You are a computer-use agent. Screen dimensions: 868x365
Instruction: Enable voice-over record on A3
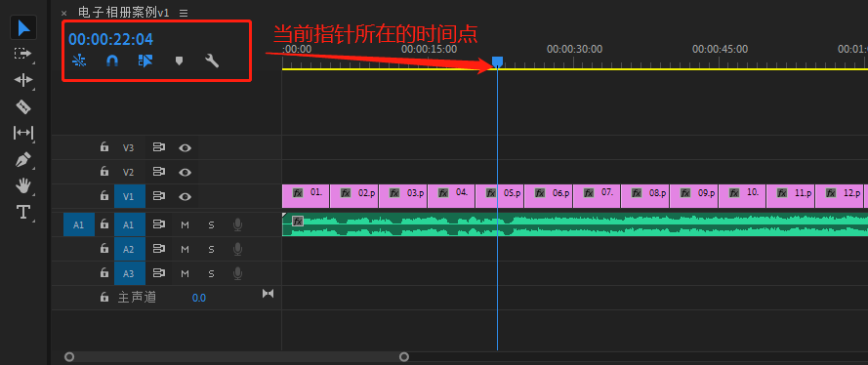[237, 273]
